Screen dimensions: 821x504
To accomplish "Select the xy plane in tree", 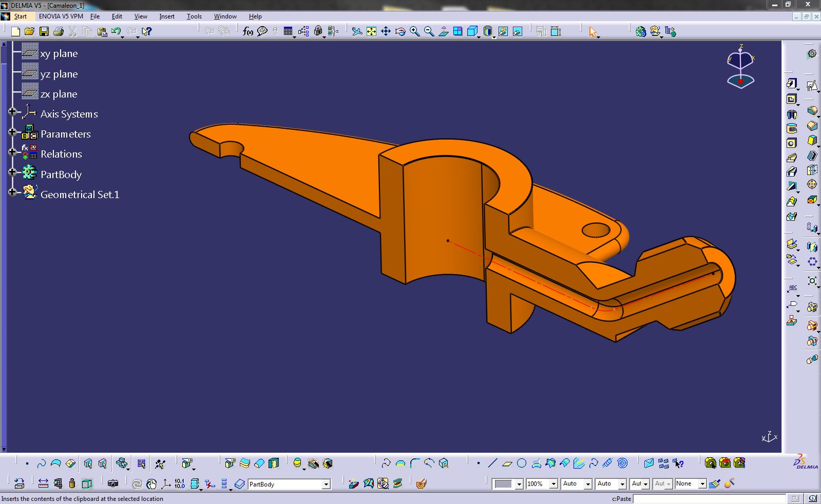I will pos(59,53).
